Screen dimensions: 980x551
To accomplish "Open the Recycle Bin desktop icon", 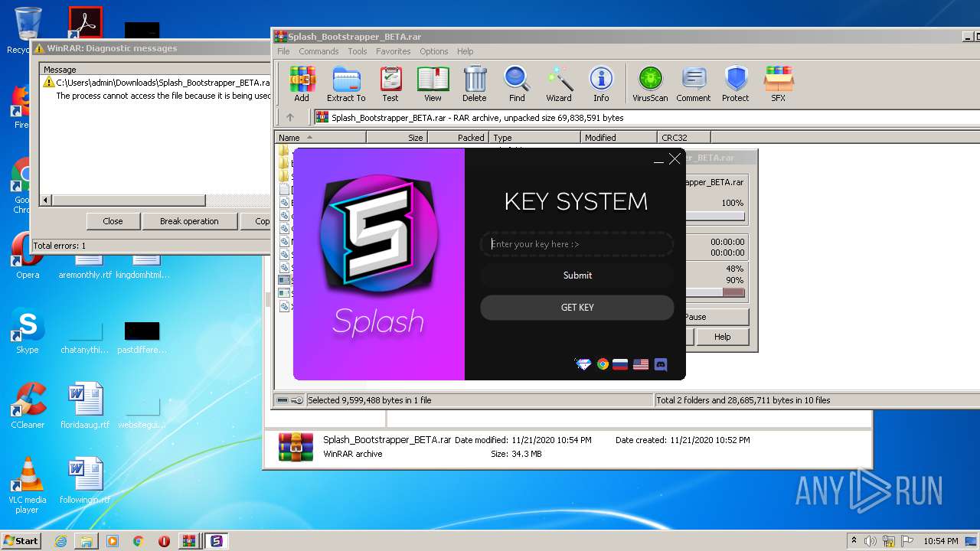I will click(x=28, y=29).
